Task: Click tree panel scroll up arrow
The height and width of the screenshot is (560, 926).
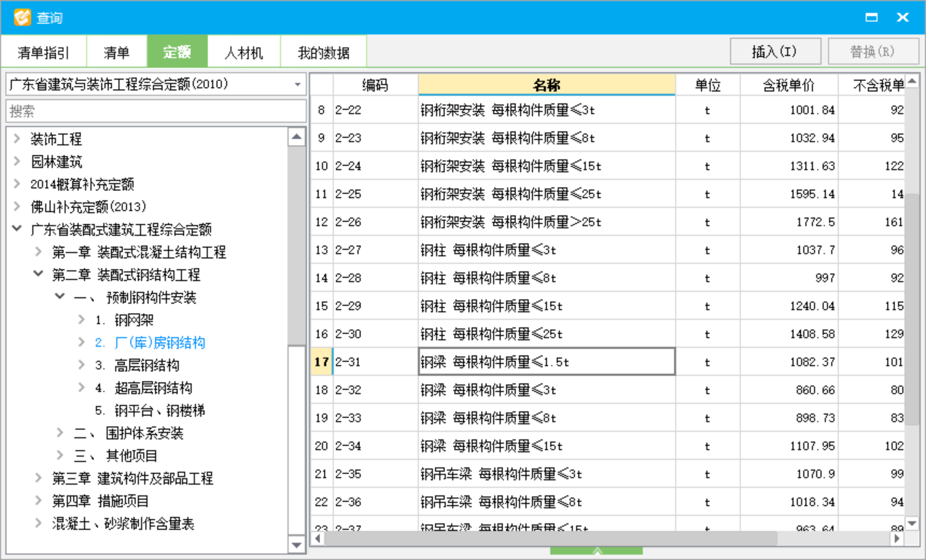Action: point(296,136)
